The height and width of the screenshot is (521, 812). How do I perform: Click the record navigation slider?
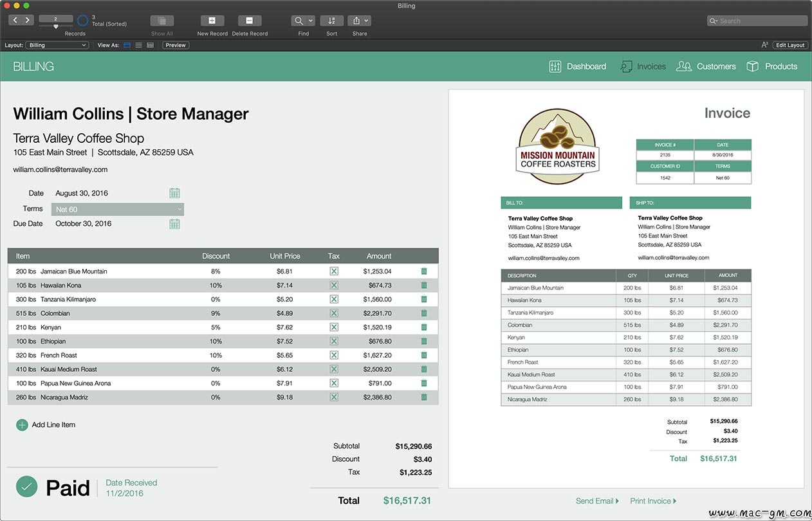click(56, 27)
